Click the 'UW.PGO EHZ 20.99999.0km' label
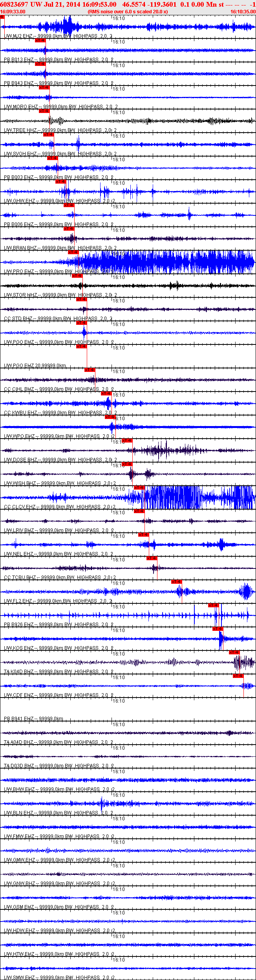Image resolution: width=256 pixels, height=980 pixels. [35, 366]
